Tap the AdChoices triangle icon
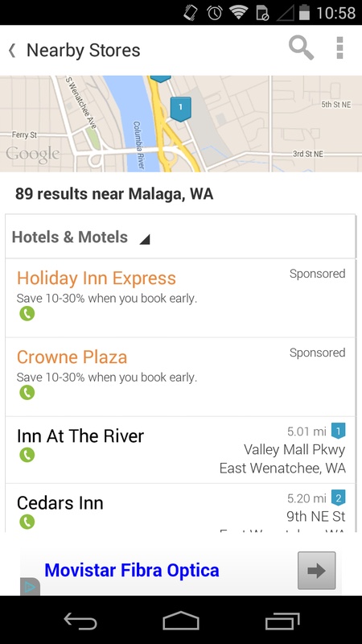 pos(30,588)
